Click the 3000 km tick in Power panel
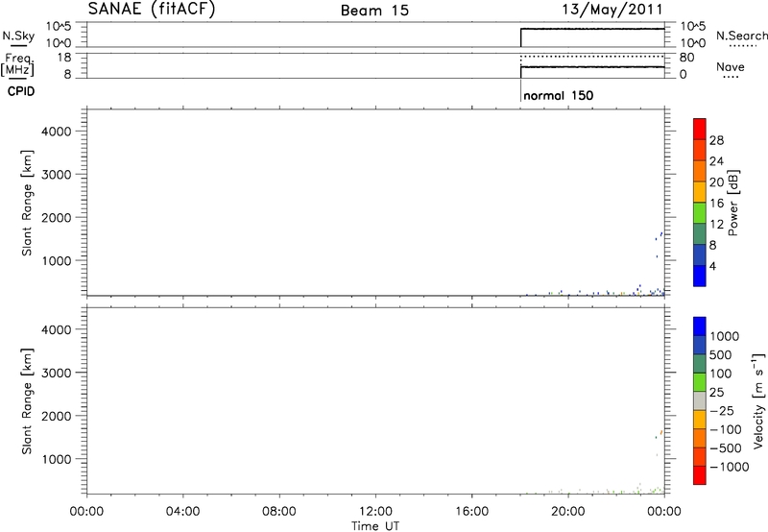 coord(57,175)
